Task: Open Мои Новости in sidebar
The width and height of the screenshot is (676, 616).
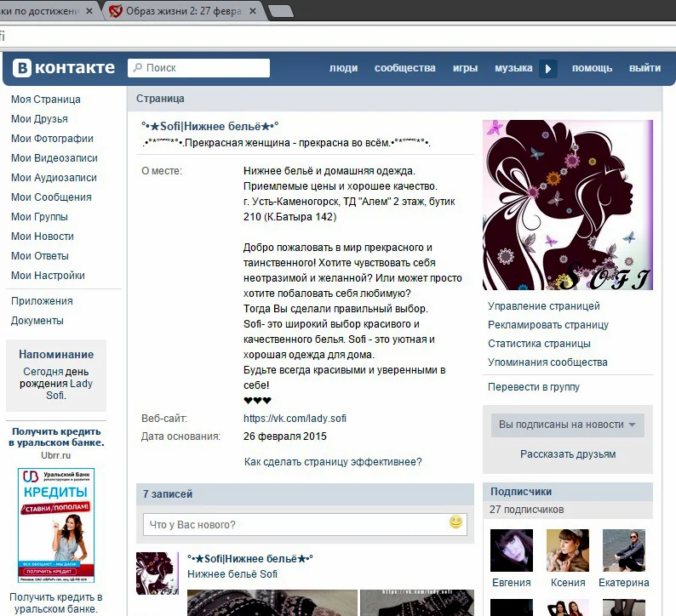Action: (43, 237)
